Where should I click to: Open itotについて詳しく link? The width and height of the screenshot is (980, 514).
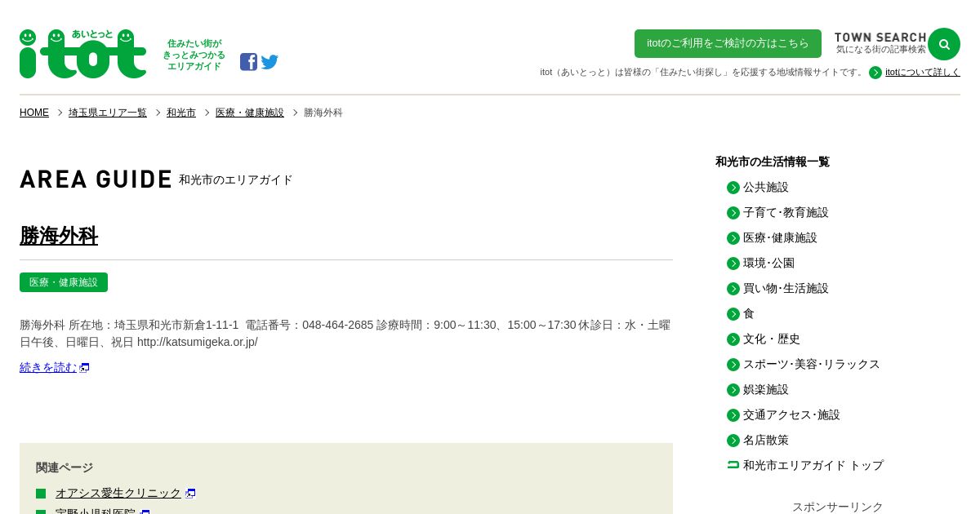[x=923, y=73]
